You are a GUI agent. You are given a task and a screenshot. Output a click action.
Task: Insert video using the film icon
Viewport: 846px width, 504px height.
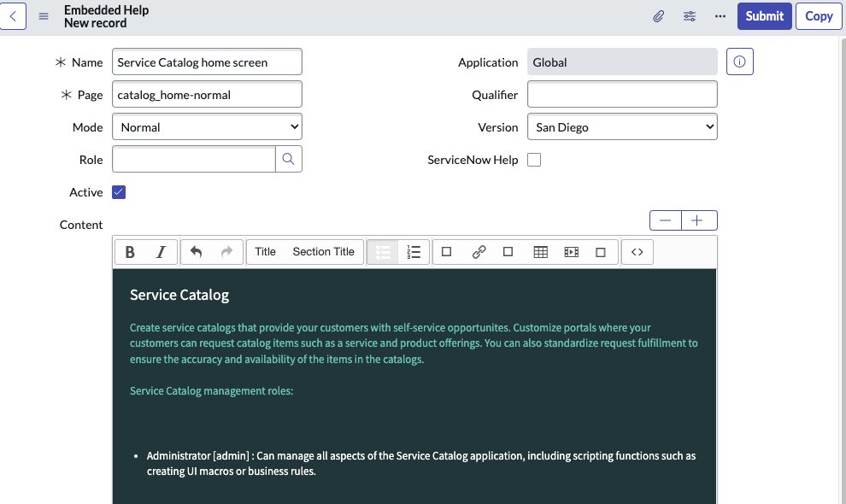point(572,252)
